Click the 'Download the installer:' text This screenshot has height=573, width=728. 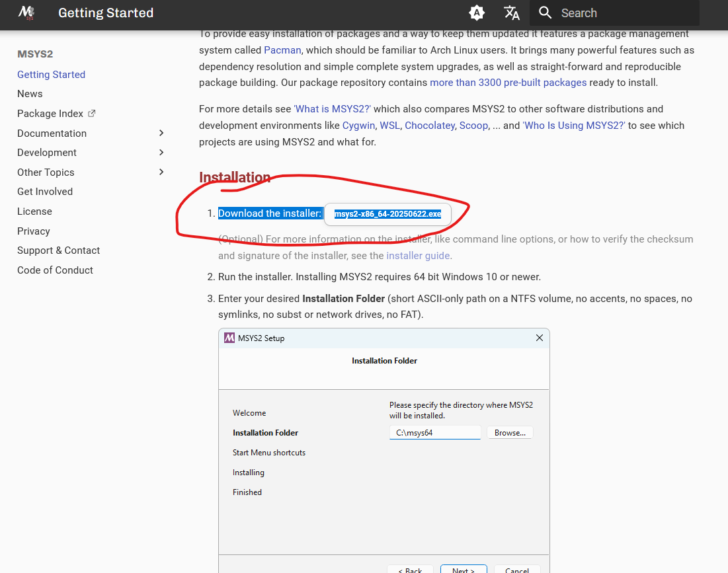270,213
